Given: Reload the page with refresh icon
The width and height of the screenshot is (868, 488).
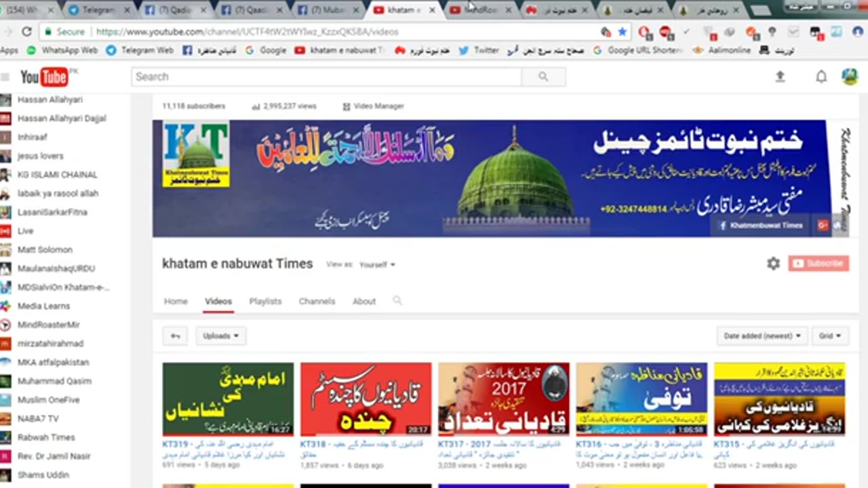Looking at the screenshot, I should 26,32.
